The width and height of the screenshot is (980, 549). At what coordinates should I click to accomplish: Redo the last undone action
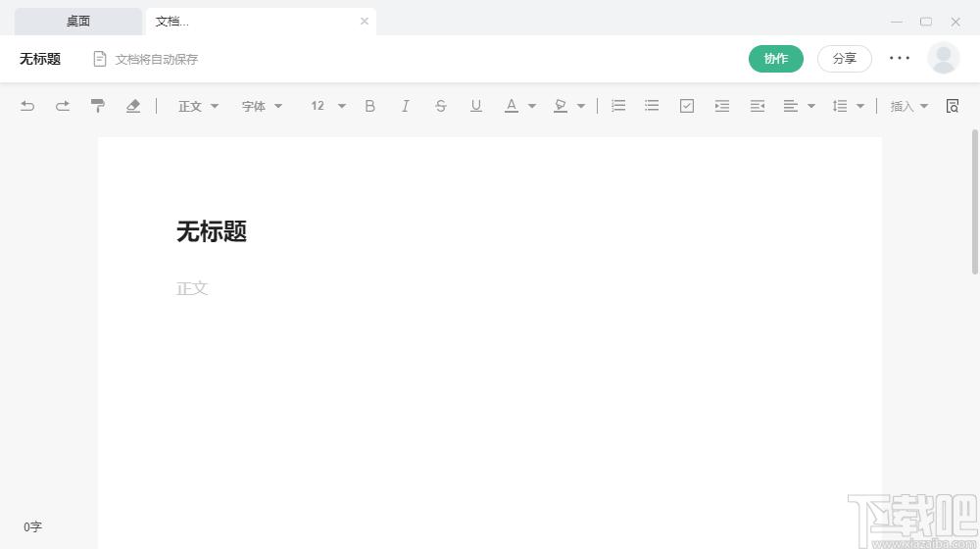point(63,106)
